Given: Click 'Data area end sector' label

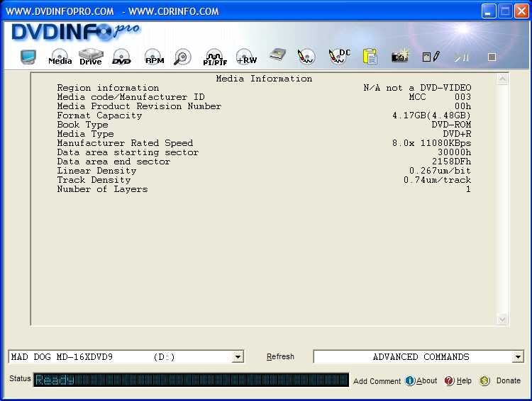Looking at the screenshot, I should (113, 162).
